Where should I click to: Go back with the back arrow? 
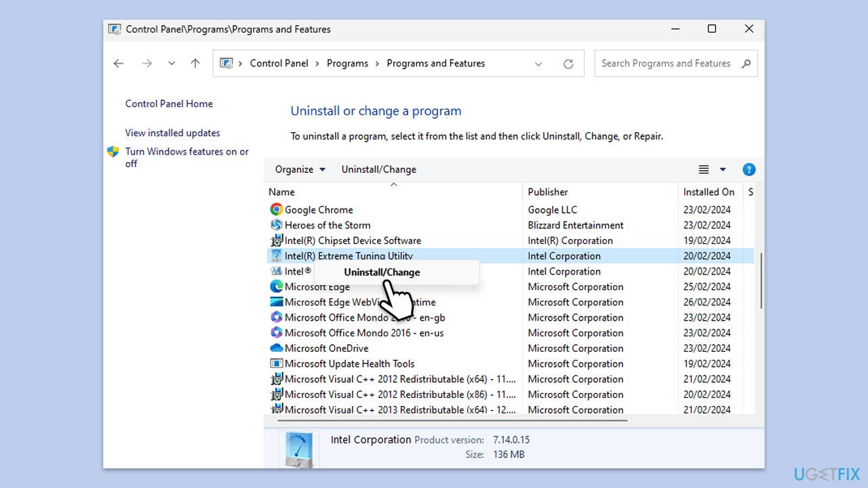pyautogui.click(x=119, y=63)
